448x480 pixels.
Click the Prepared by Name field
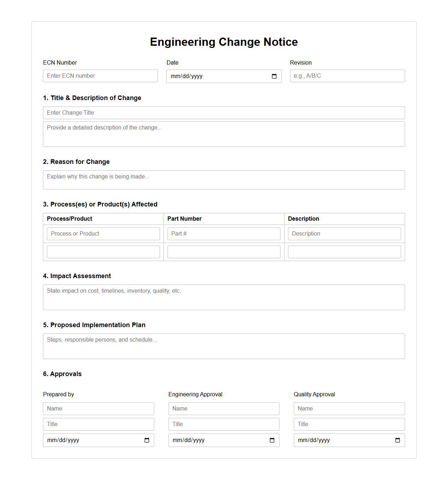(98, 408)
